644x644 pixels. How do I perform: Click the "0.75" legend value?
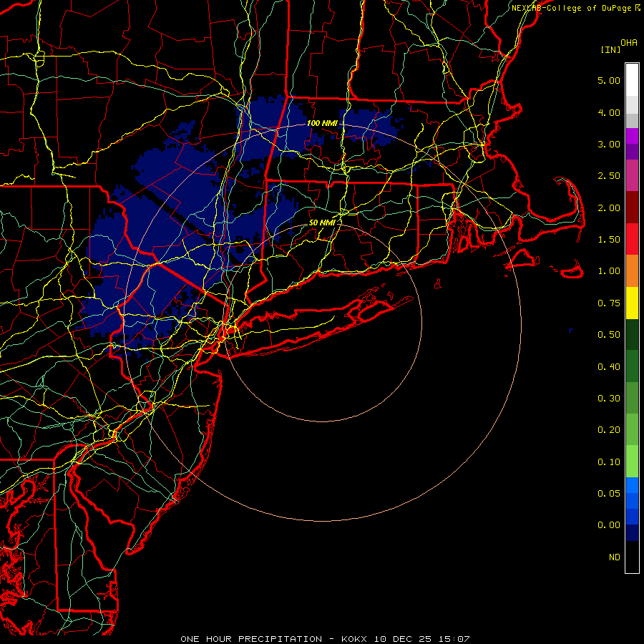(x=609, y=303)
